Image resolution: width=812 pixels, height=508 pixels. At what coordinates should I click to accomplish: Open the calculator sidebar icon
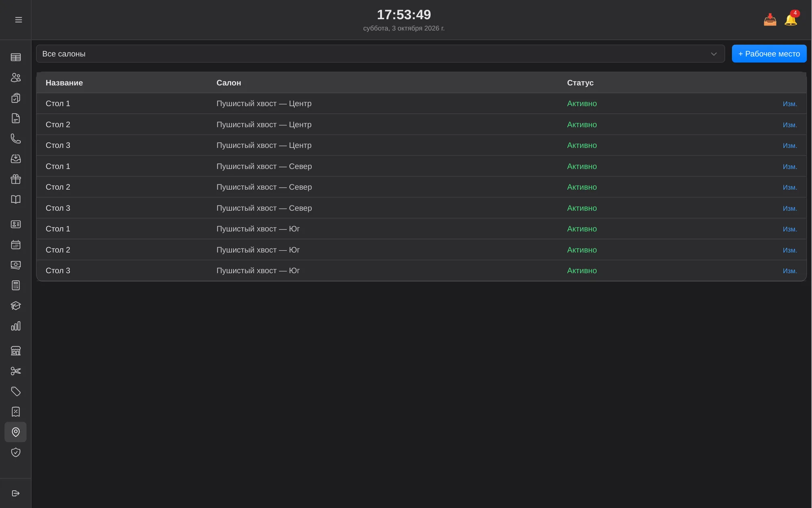coord(15,285)
